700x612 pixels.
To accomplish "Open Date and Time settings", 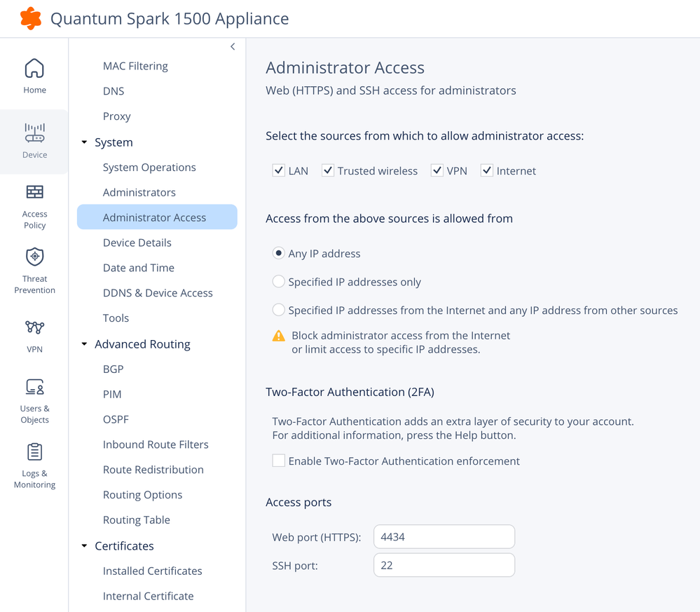I will click(139, 268).
